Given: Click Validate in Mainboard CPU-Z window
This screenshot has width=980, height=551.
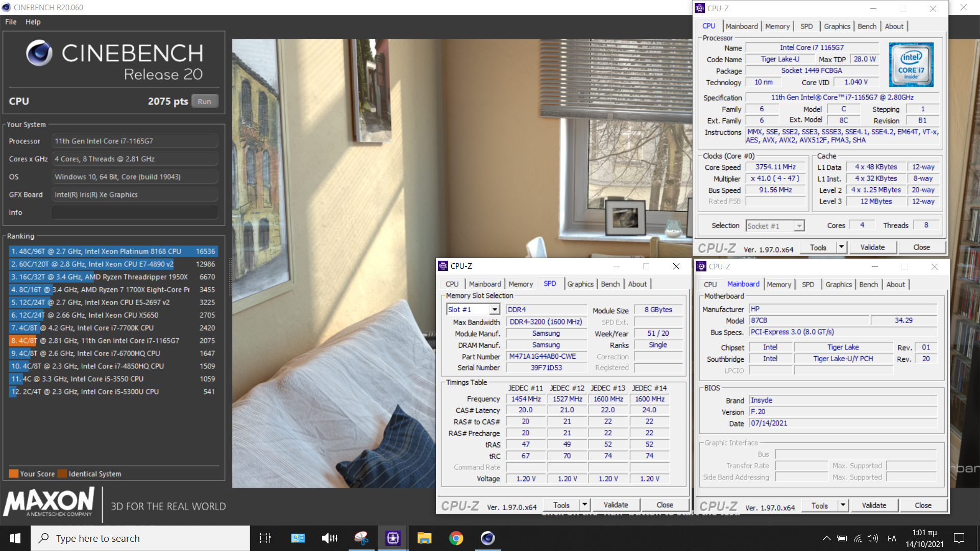Looking at the screenshot, I should [874, 506].
